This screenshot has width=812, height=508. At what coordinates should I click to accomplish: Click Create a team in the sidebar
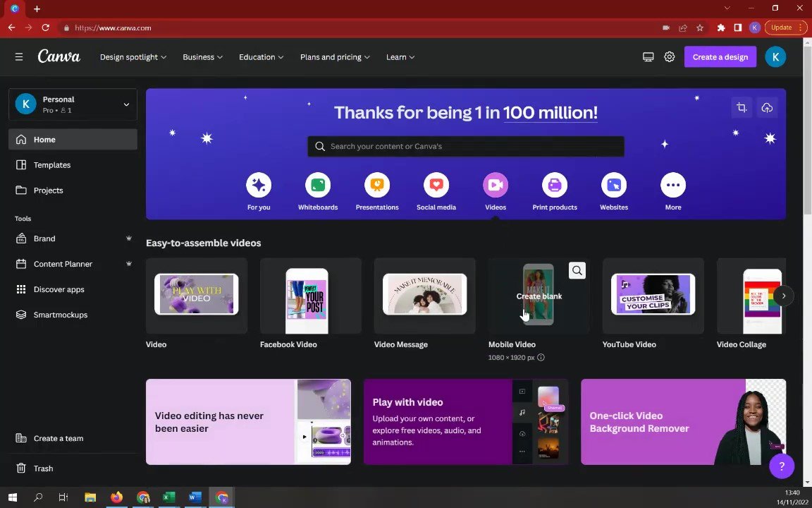pos(73,439)
